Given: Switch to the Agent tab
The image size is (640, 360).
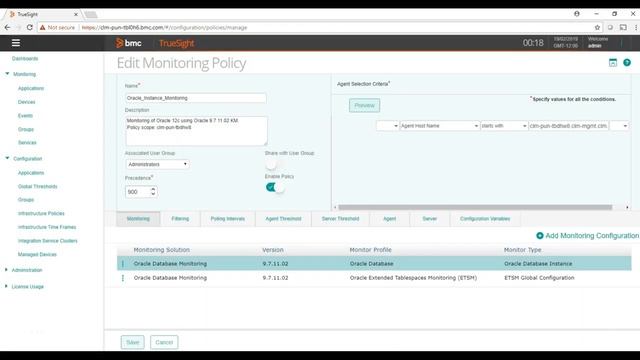Looking at the screenshot, I should [x=389, y=219].
